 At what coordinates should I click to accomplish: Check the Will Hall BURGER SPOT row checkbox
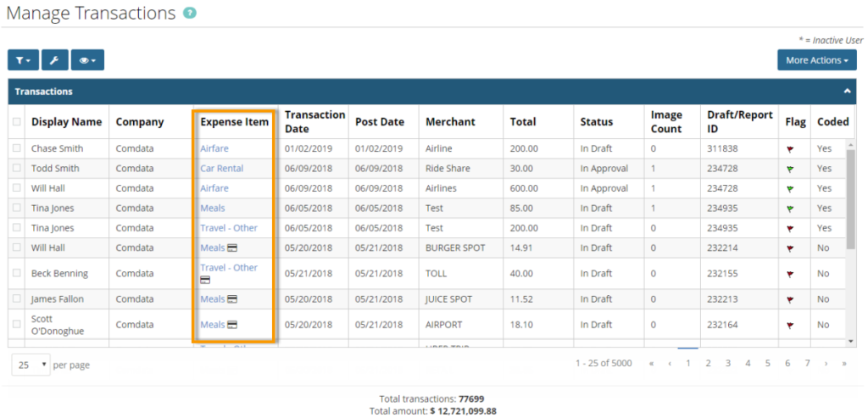pyautogui.click(x=17, y=248)
